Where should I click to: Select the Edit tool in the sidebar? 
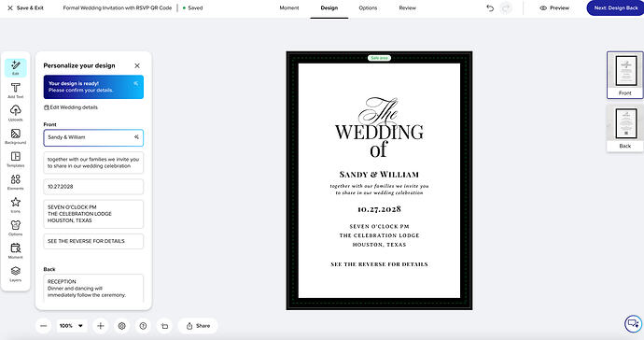coord(16,68)
